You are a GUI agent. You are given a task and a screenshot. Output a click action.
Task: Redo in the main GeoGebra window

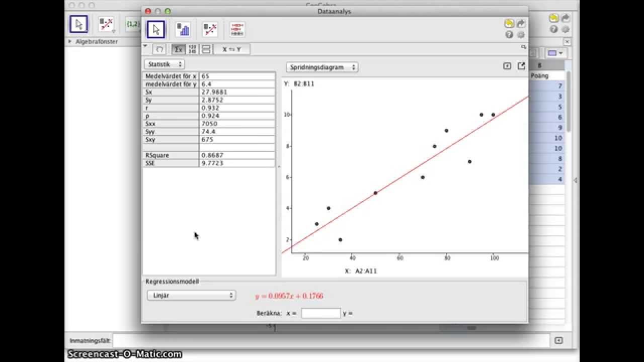566,18
